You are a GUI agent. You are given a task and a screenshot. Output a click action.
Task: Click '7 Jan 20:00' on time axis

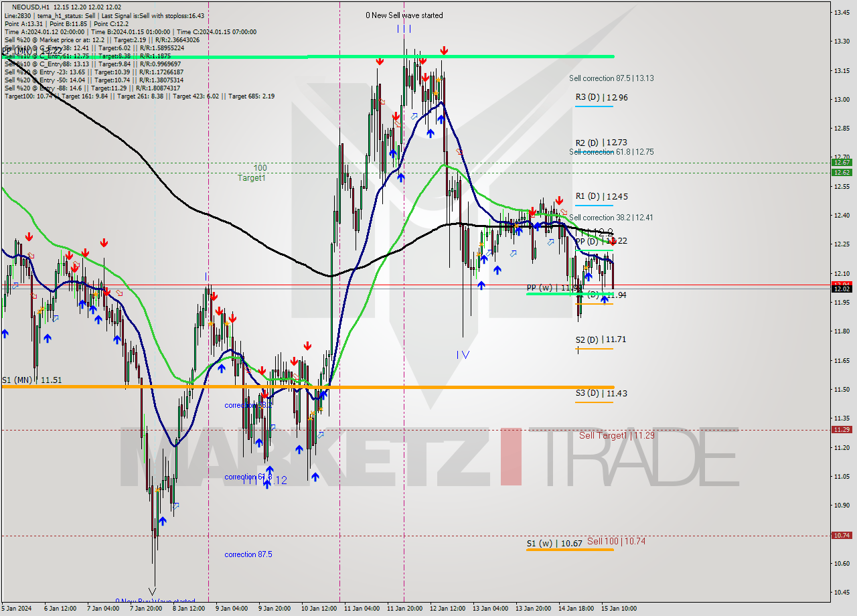click(145, 609)
